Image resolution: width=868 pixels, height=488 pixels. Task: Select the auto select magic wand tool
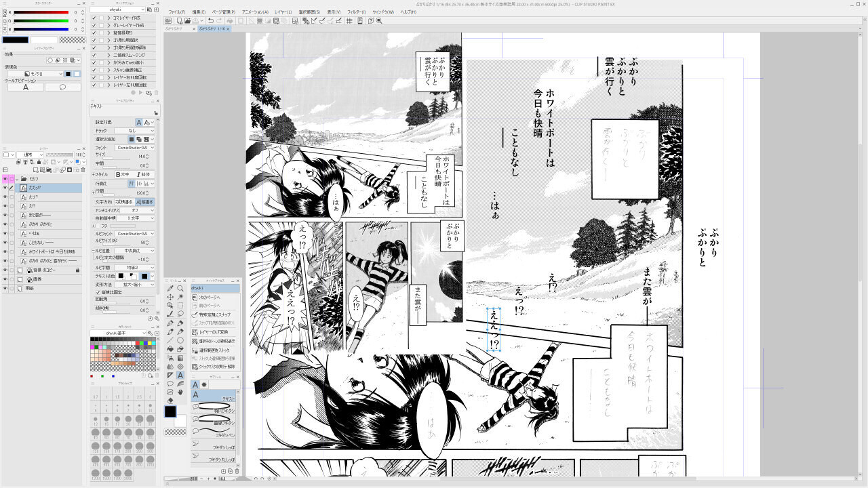pos(180,297)
